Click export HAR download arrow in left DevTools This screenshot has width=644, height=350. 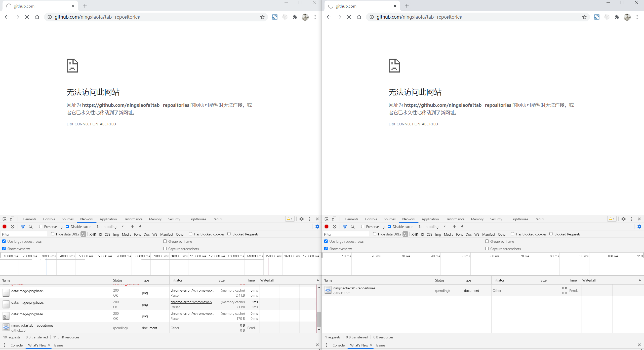(x=140, y=227)
